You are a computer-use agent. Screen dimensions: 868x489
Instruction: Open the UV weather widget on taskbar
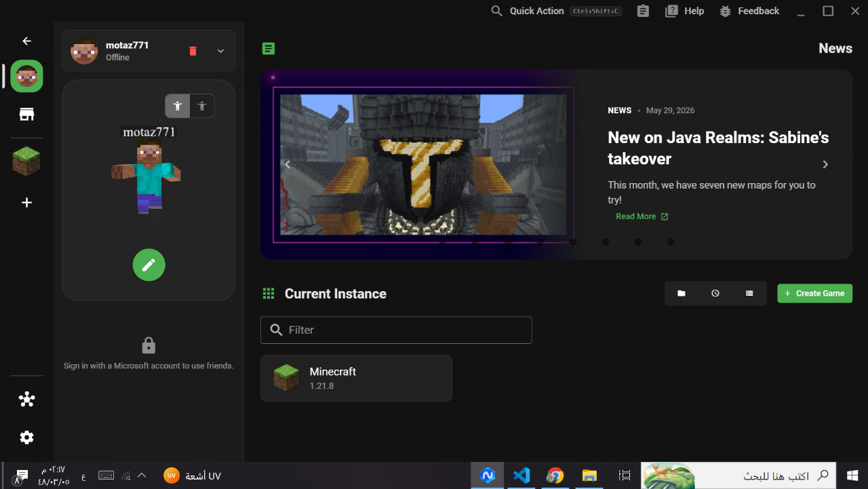192,476
